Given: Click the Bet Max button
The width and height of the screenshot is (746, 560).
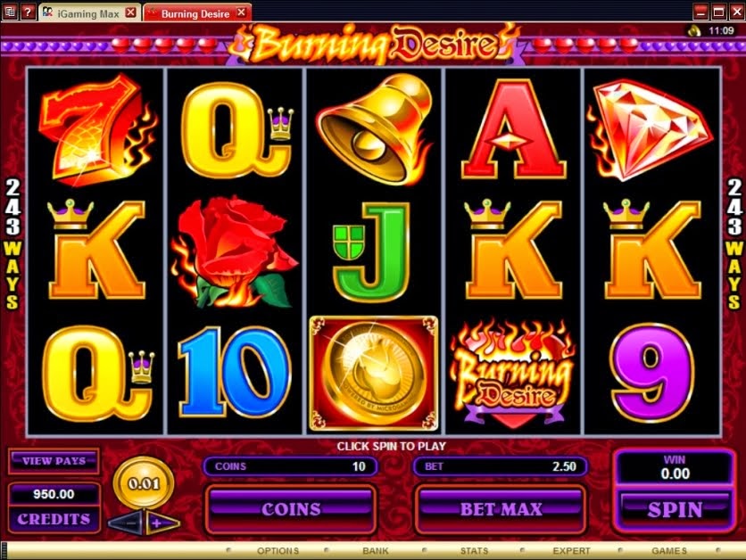Looking at the screenshot, I should (x=501, y=509).
